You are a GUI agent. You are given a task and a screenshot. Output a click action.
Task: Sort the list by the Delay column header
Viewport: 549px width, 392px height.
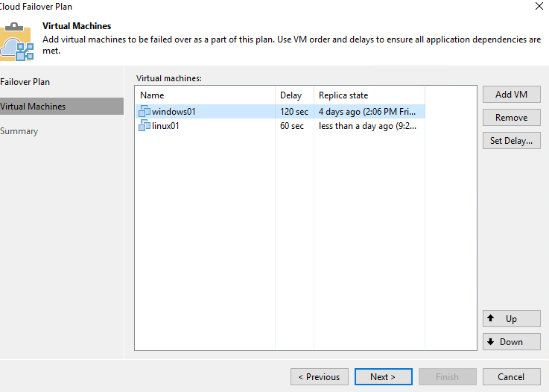click(294, 95)
